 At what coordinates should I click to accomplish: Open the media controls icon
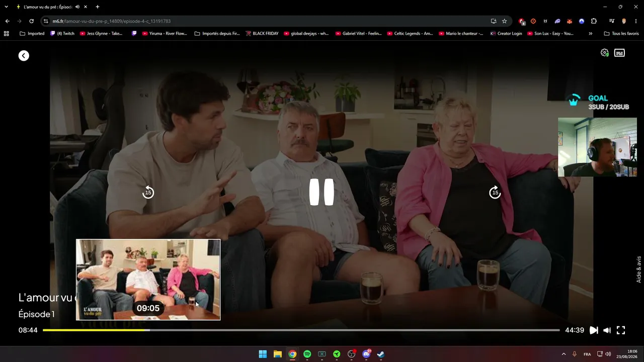click(x=612, y=21)
